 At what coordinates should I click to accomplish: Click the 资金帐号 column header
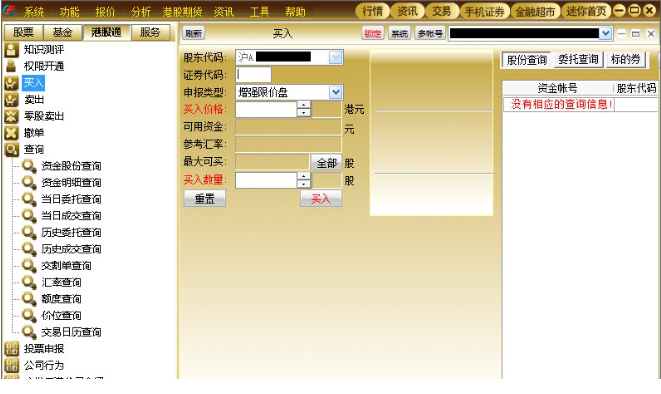(x=557, y=88)
